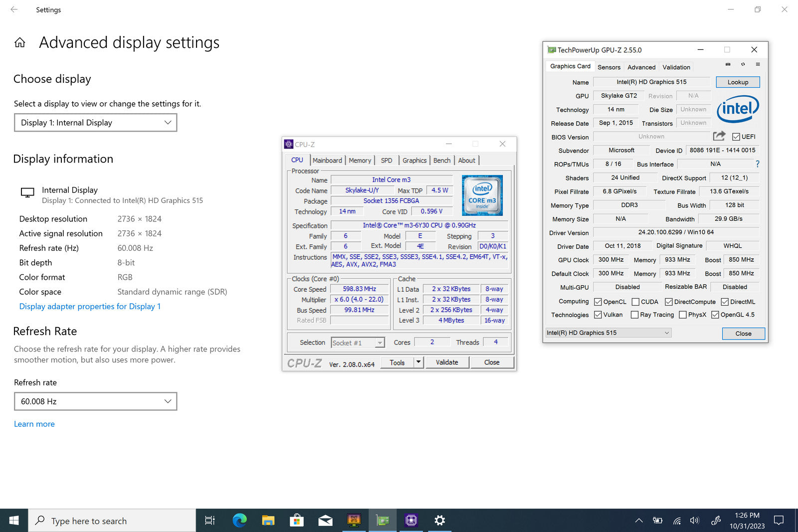Switch to the Graphics tab in CPU-Z

coord(414,160)
